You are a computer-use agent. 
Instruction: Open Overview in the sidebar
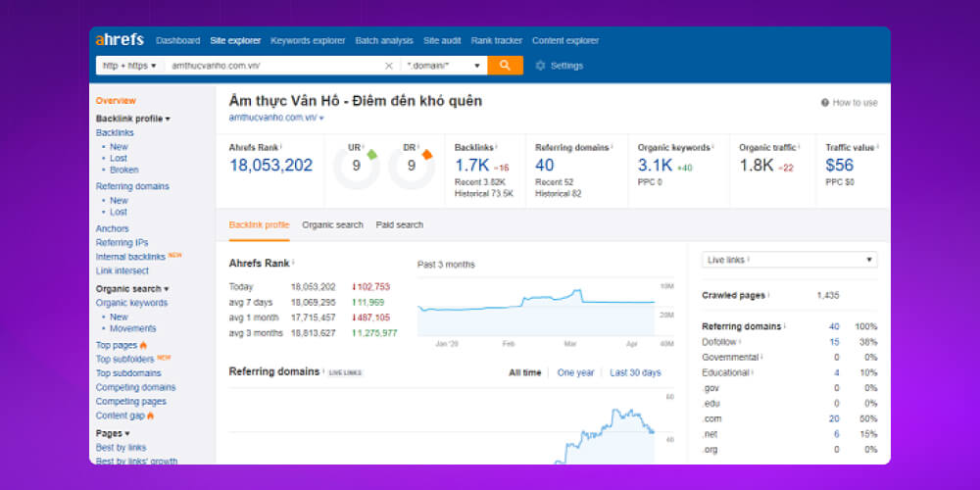pos(116,101)
